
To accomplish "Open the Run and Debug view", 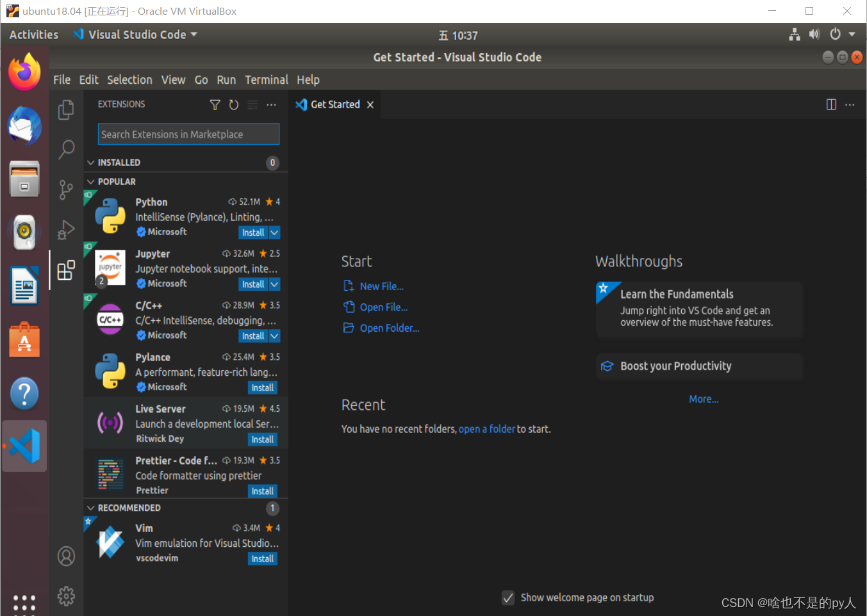I will point(66,230).
